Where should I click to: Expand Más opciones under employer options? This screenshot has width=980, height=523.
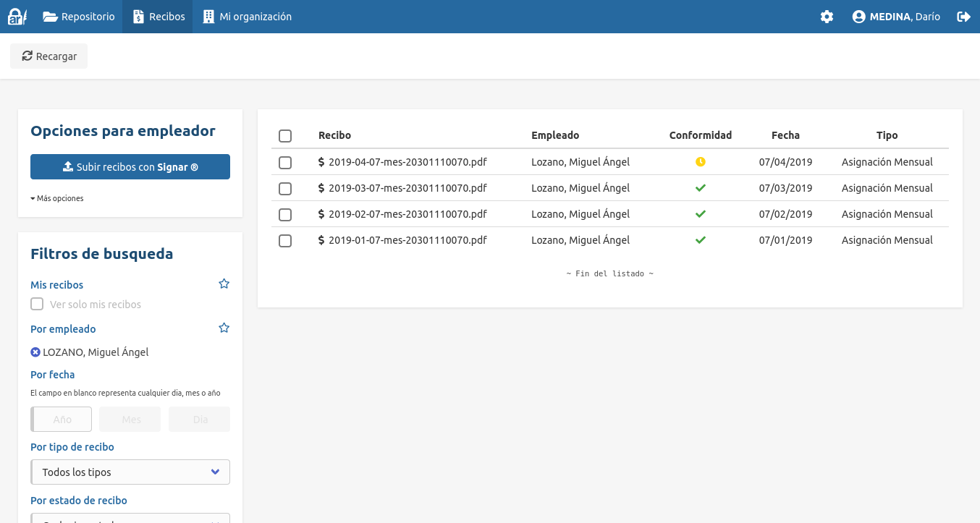pyautogui.click(x=57, y=198)
